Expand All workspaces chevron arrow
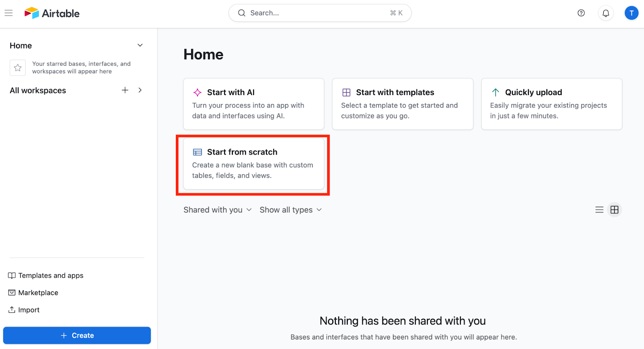The image size is (644, 349). point(140,90)
